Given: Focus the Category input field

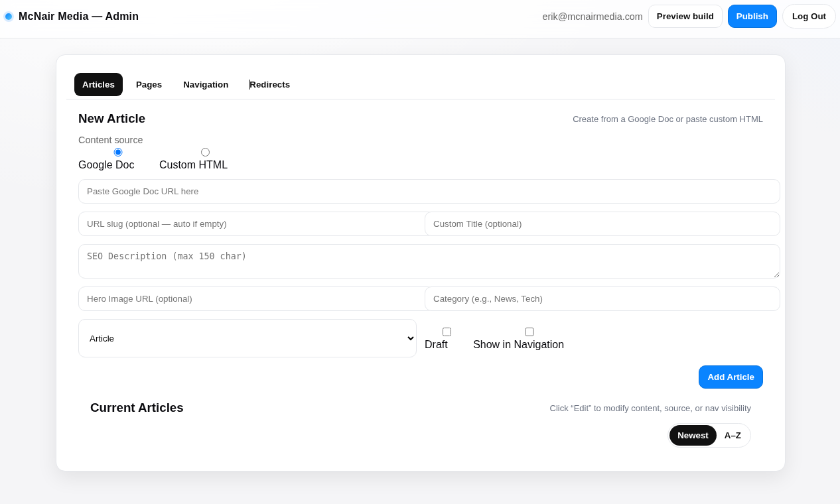Looking at the screenshot, I should pos(602,299).
